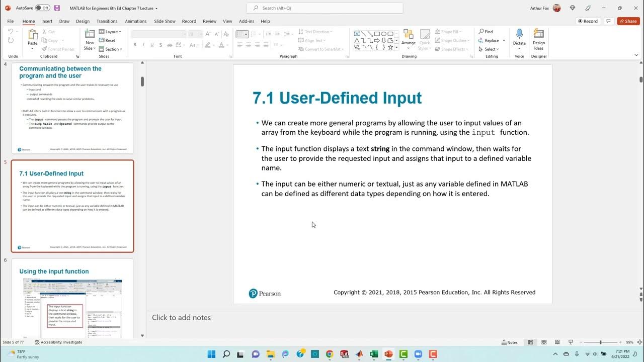Toggle the Notes pane

pyautogui.click(x=510, y=342)
